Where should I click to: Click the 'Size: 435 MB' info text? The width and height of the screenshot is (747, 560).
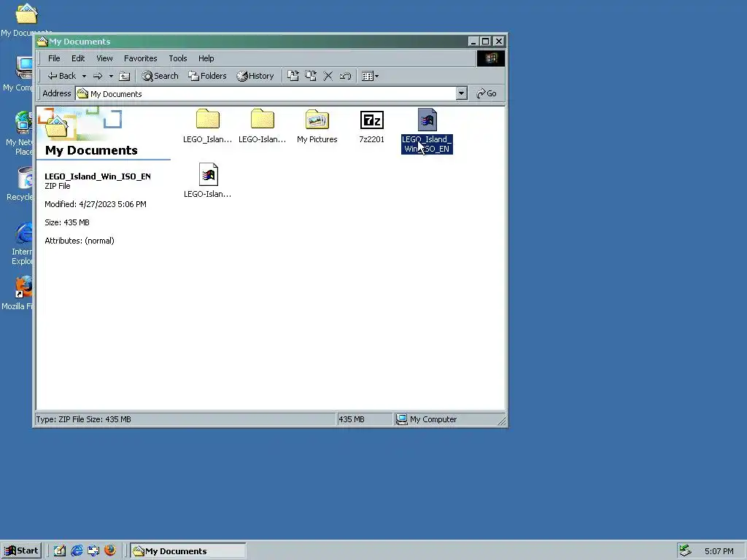[66, 222]
